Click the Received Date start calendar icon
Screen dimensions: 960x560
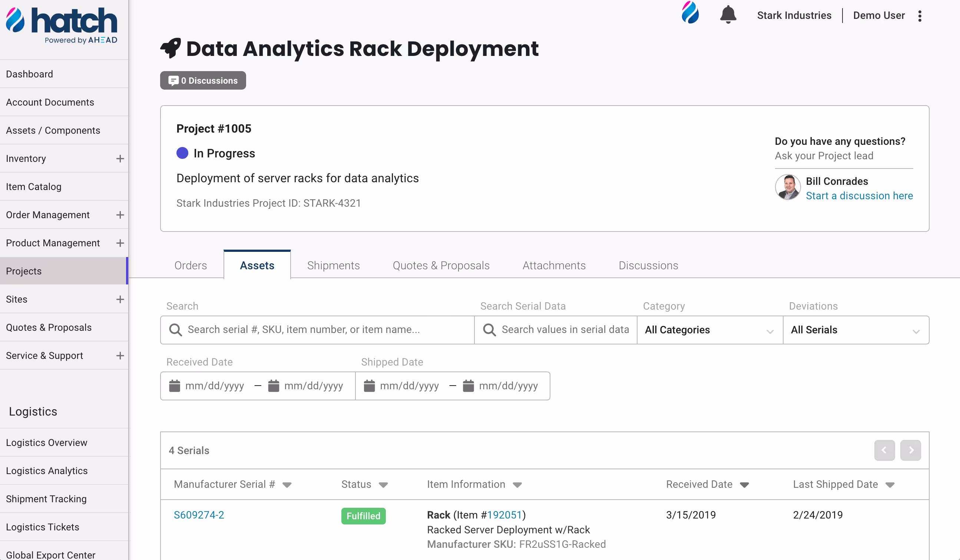click(175, 386)
